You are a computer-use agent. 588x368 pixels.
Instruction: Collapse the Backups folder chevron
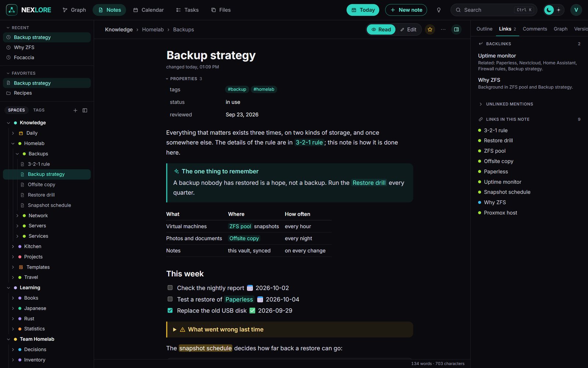[17, 154]
